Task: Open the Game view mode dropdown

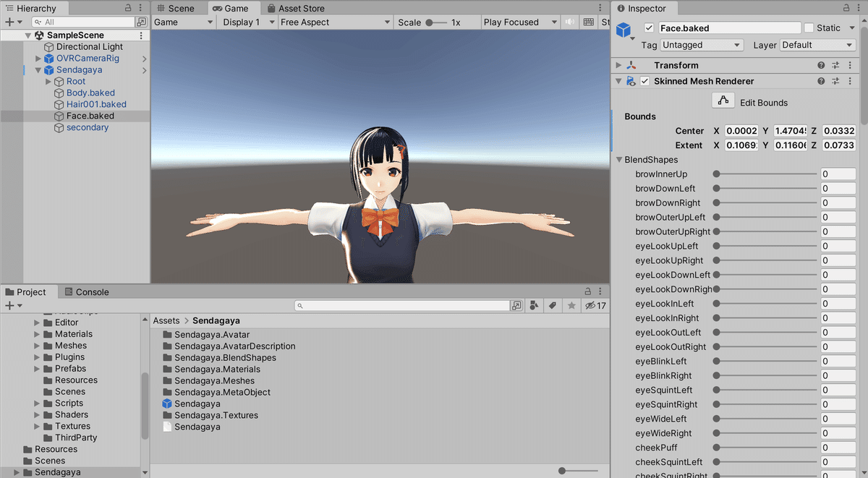Action: point(184,22)
